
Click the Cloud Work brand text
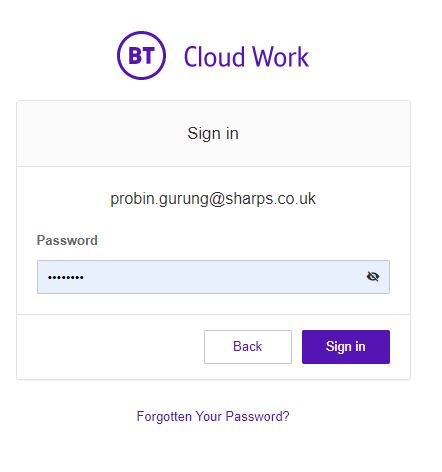point(246,57)
